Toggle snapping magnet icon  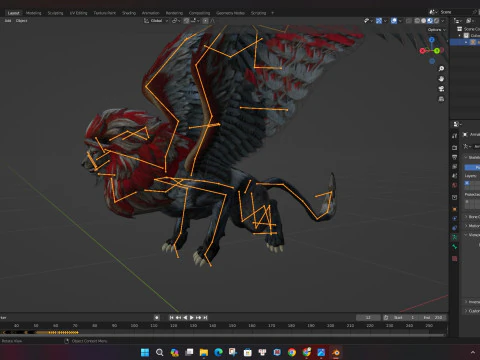point(186,21)
